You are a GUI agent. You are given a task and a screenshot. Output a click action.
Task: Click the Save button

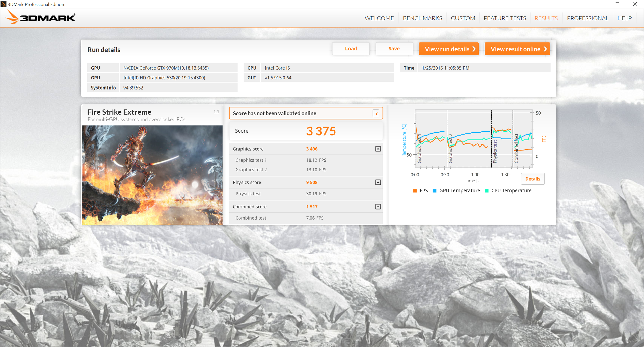click(x=394, y=49)
